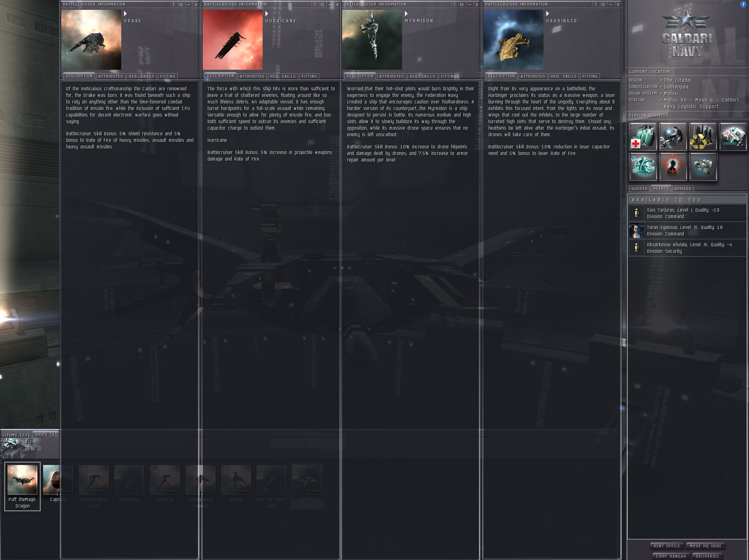The height and width of the screenshot is (560, 749).
Task: Follow the Motsu solar system link
Action: point(671,93)
